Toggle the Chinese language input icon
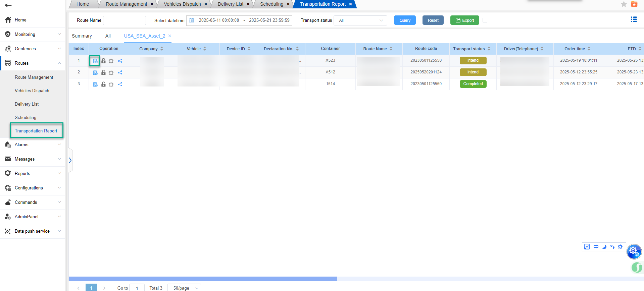 click(x=596, y=247)
